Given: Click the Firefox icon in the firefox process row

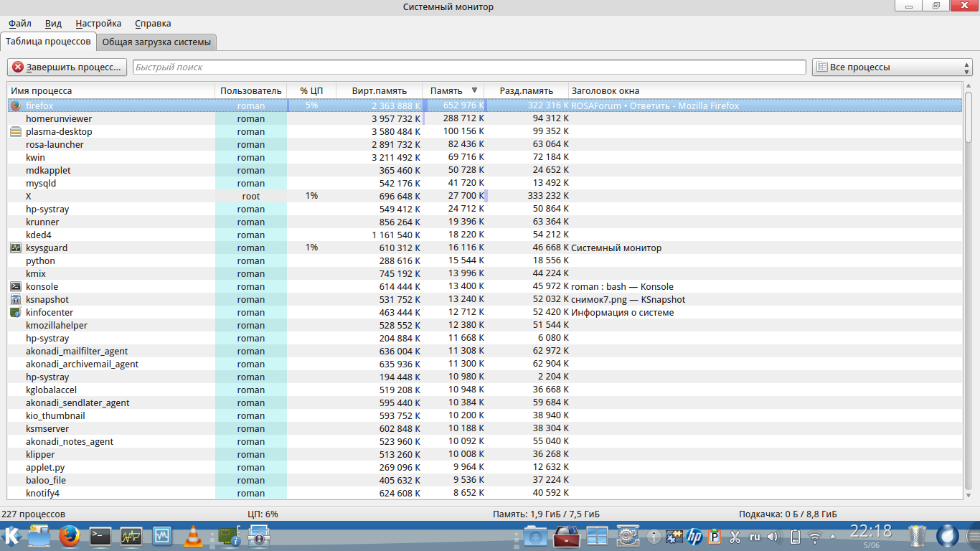Looking at the screenshot, I should click(x=16, y=105).
